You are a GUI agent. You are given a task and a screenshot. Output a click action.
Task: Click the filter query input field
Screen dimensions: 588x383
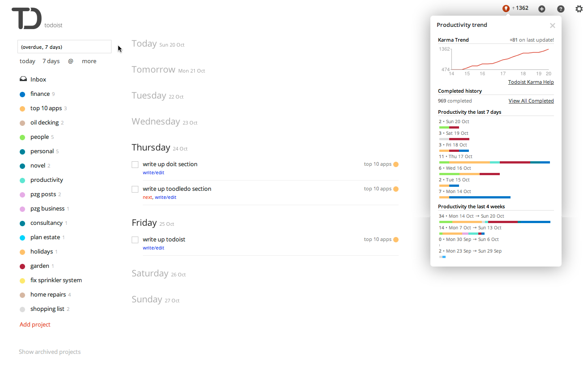coord(64,47)
